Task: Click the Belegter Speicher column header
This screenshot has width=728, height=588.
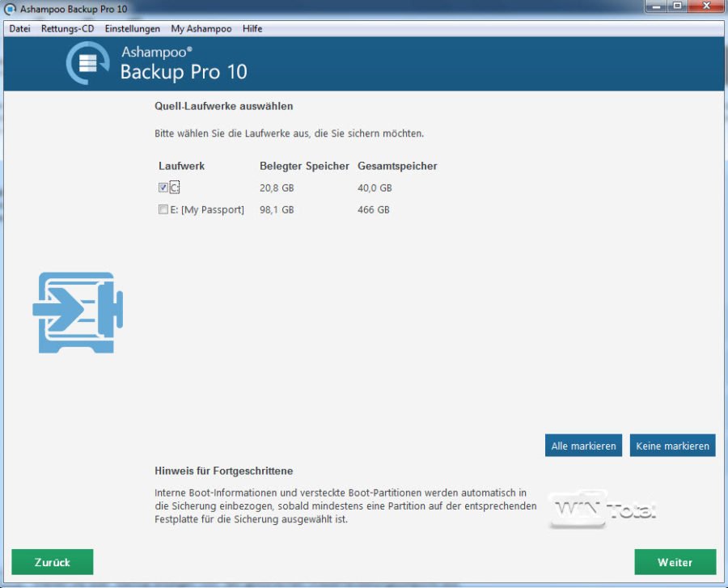Action: click(x=304, y=166)
